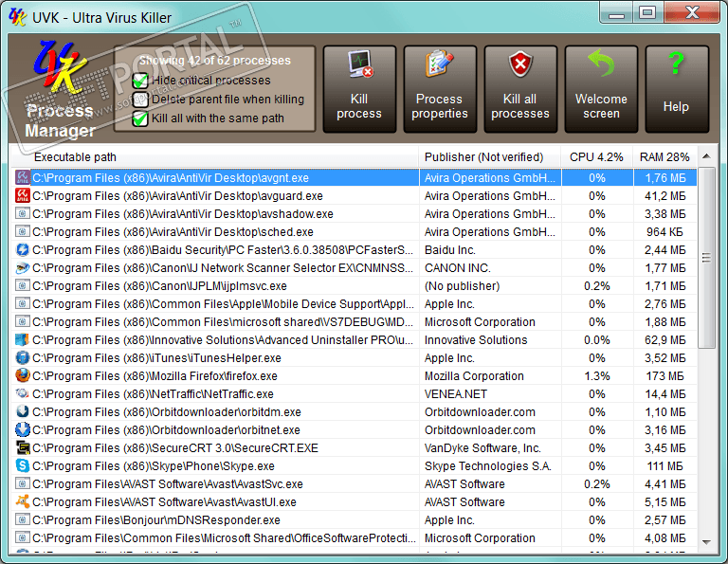Viewport: 728px width, 564px height.
Task: Select the AvastUI.exe path row
Action: pos(164,502)
